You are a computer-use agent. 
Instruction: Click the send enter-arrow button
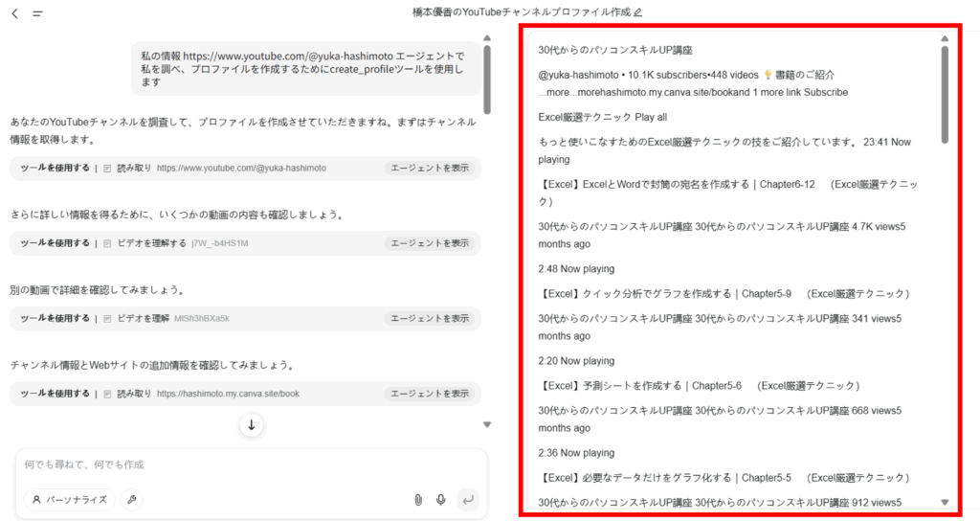point(467,499)
